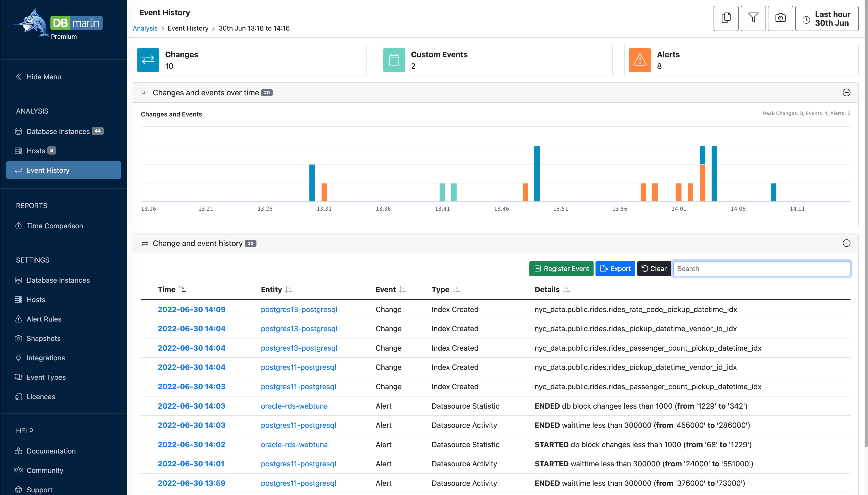Click the Alert Rules settings item
Viewport: 868px width, 495px height.
44,319
